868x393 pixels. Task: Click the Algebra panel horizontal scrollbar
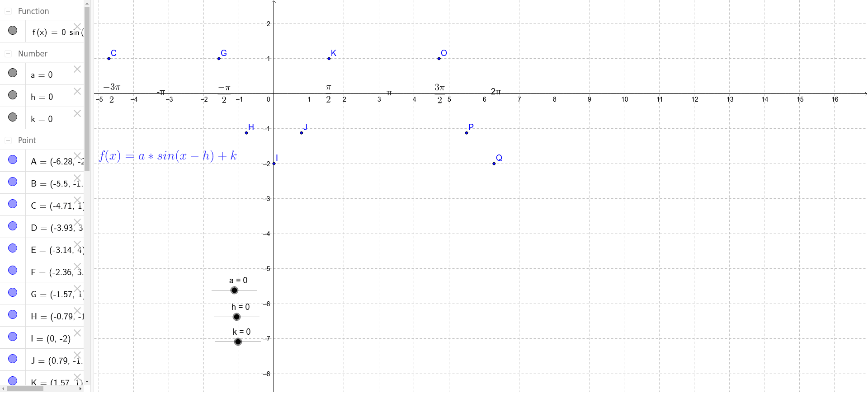(x=25, y=389)
